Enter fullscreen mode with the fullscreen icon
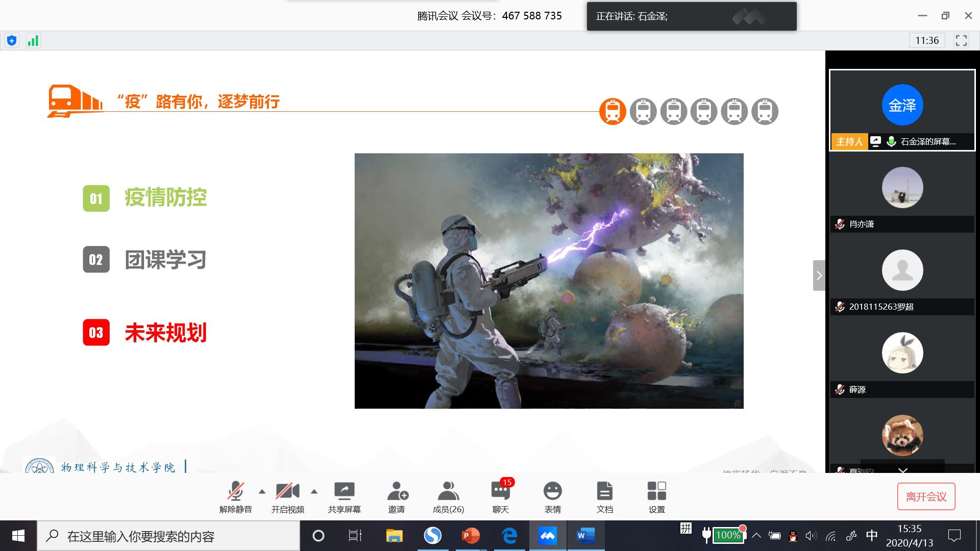Image resolution: width=980 pixels, height=551 pixels. click(961, 41)
